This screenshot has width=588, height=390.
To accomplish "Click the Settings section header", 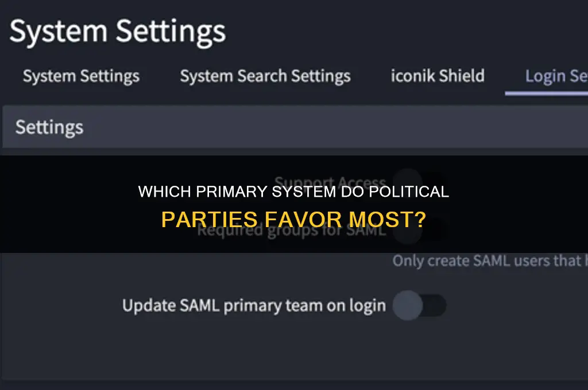I will 49,127.
